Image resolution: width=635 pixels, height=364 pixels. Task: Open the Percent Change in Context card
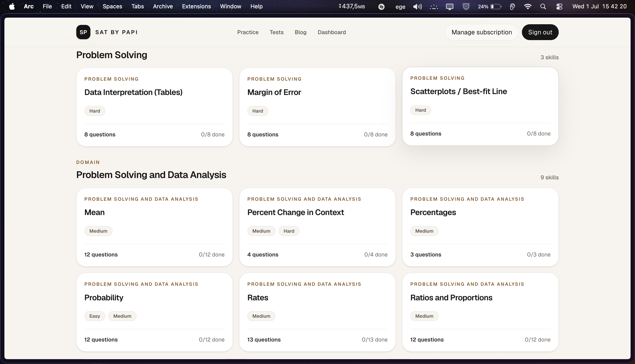pyautogui.click(x=317, y=227)
